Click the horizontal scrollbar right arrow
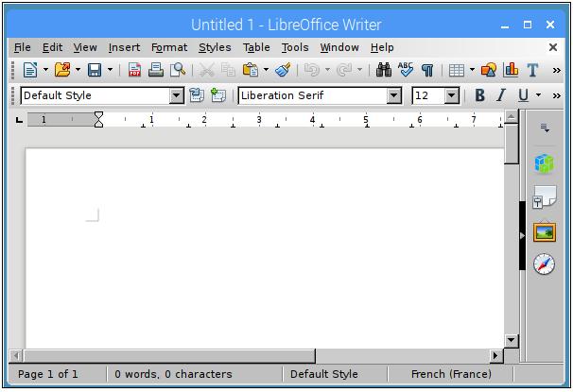 click(x=495, y=355)
